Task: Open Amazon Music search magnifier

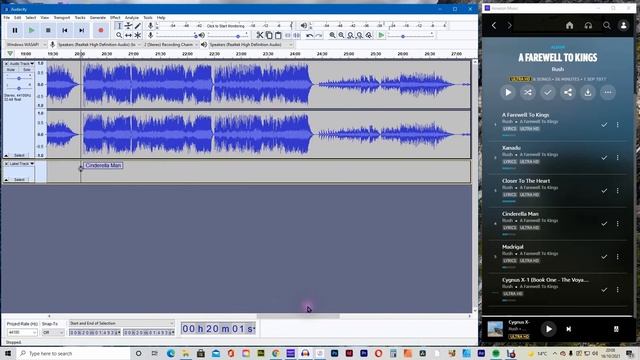Action: pos(607,25)
